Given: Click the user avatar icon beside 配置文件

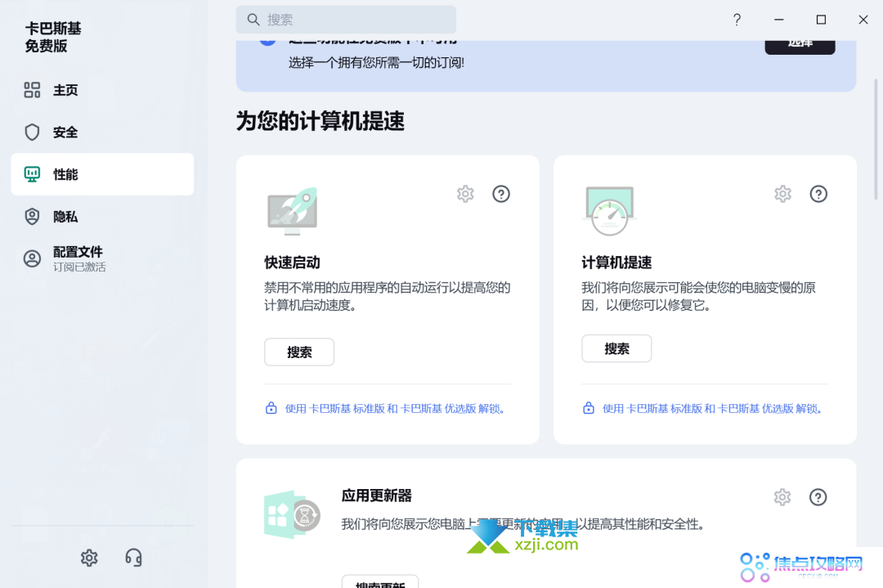Looking at the screenshot, I should point(32,258).
